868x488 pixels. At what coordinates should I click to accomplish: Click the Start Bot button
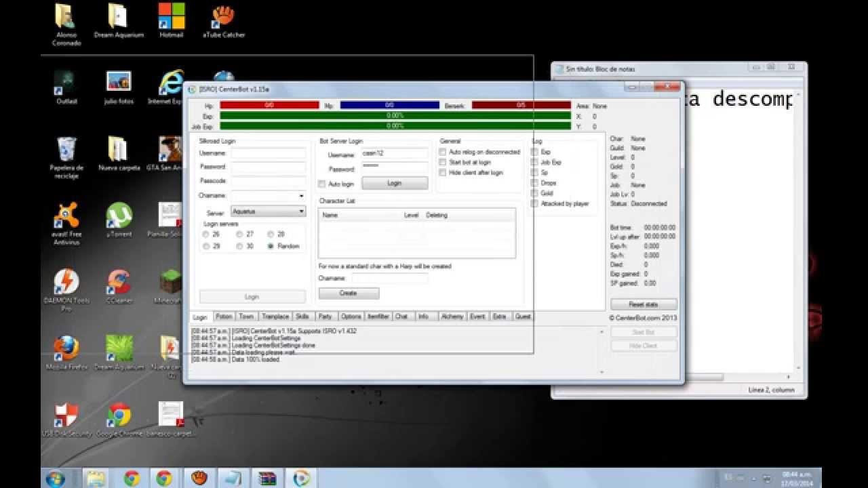click(x=644, y=332)
